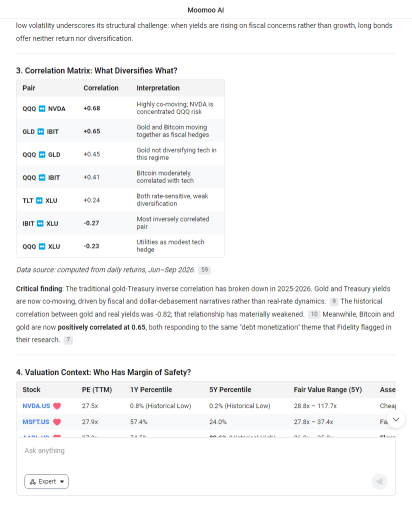This screenshot has width=412, height=513.
Task: Click the heart icon beside MSFT.US
Action: click(57, 422)
